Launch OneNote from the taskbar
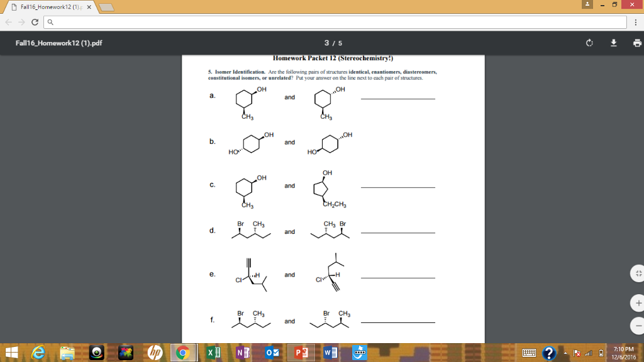 (242, 353)
